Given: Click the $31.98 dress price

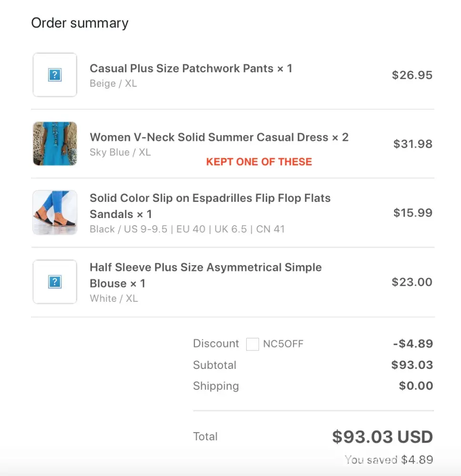Looking at the screenshot, I should (412, 144).
